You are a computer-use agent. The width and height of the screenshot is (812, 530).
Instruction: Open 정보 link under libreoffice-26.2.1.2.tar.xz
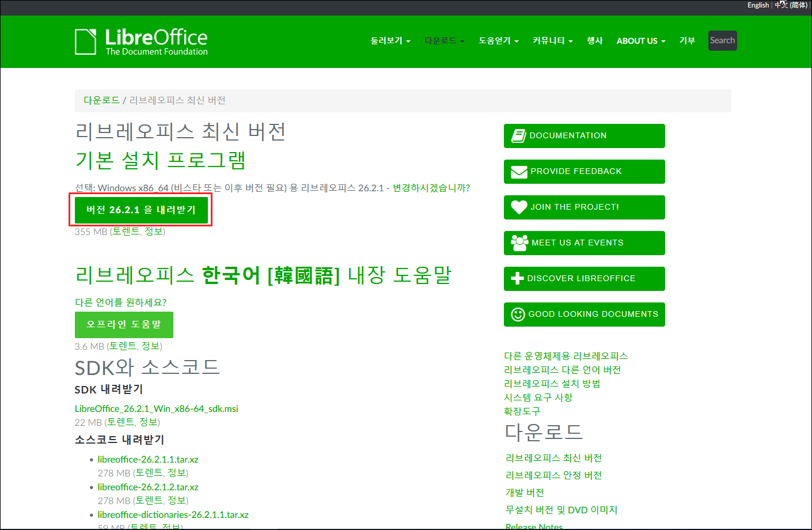click(x=176, y=501)
